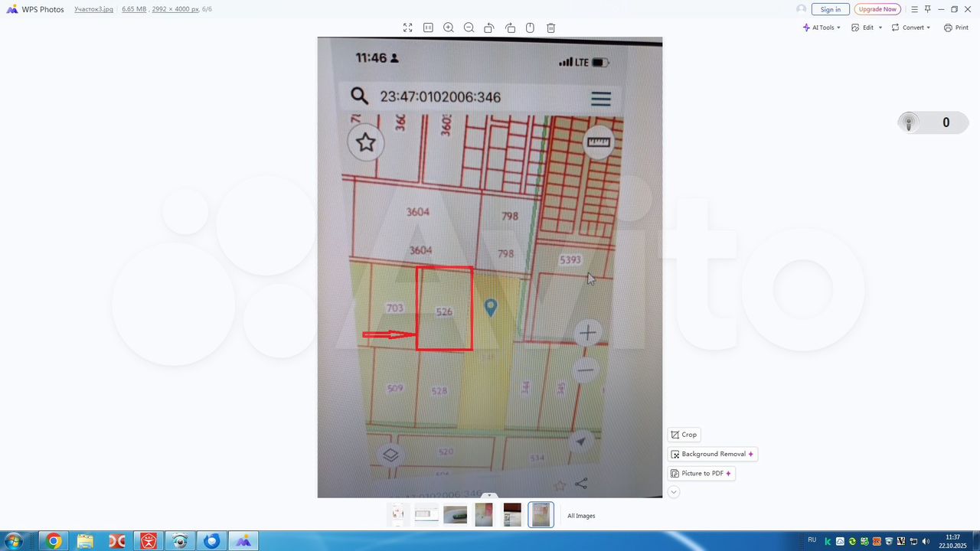Pin the window on top
The image size is (980, 551).
(x=927, y=9)
